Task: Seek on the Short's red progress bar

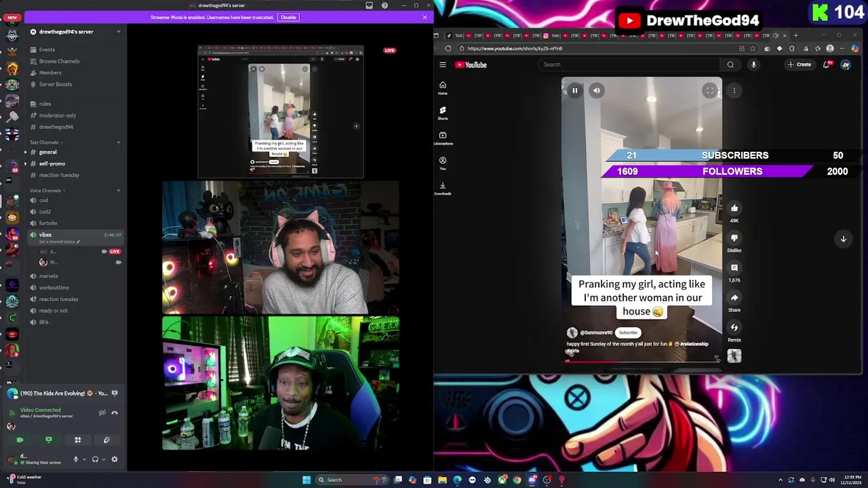Action: pyautogui.click(x=642, y=361)
